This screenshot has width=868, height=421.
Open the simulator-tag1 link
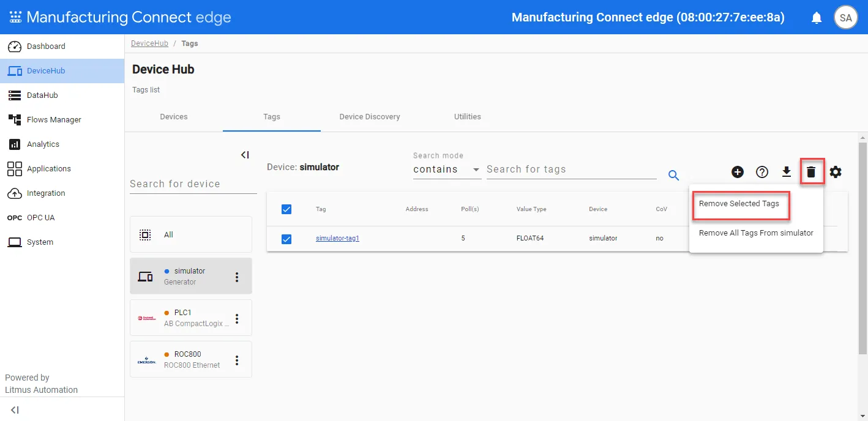point(337,239)
